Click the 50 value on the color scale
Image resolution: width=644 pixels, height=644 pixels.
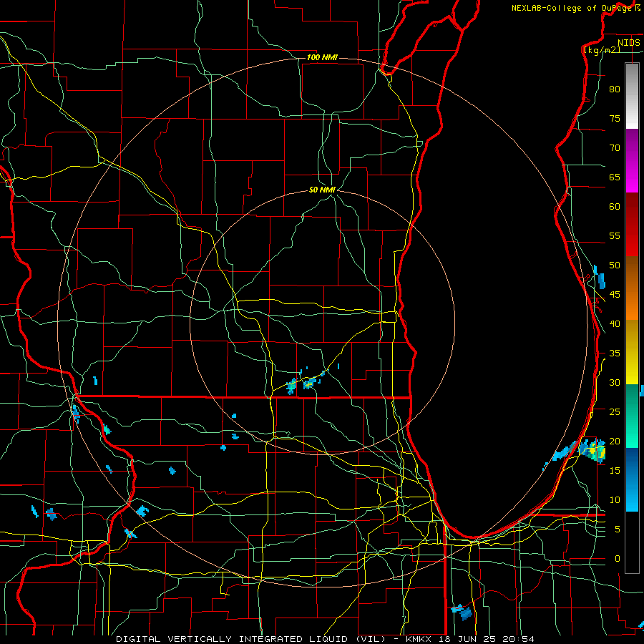[x=615, y=265]
